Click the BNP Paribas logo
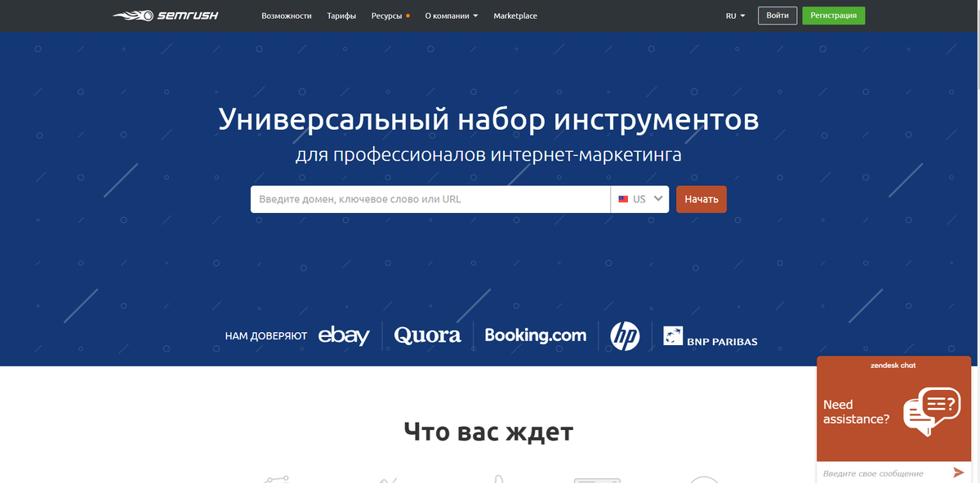The height and width of the screenshot is (483, 980). tap(710, 336)
